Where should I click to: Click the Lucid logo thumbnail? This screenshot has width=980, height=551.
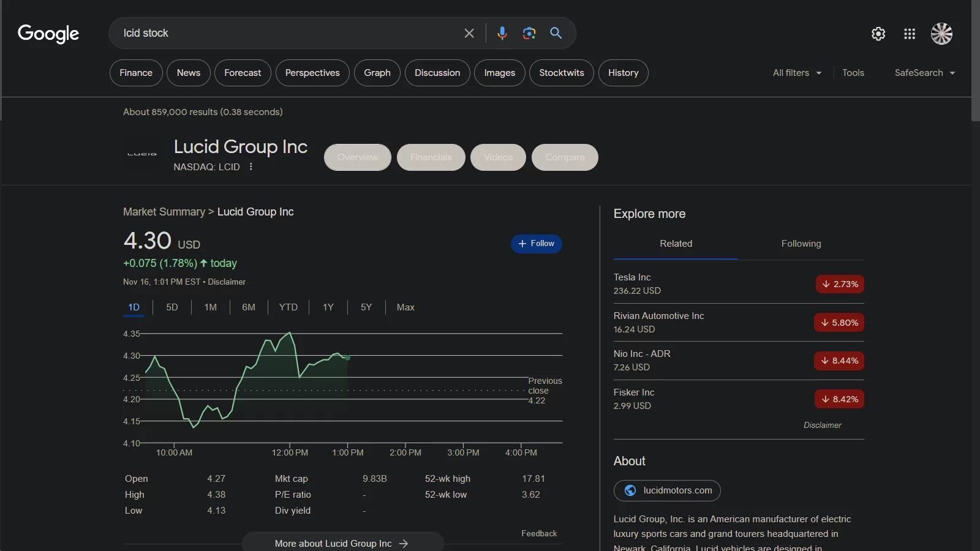coord(142,154)
